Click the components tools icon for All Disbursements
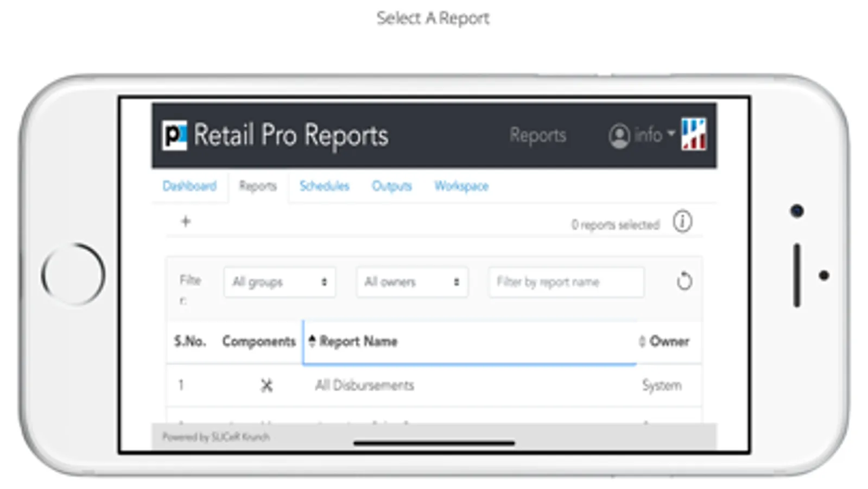 click(267, 385)
